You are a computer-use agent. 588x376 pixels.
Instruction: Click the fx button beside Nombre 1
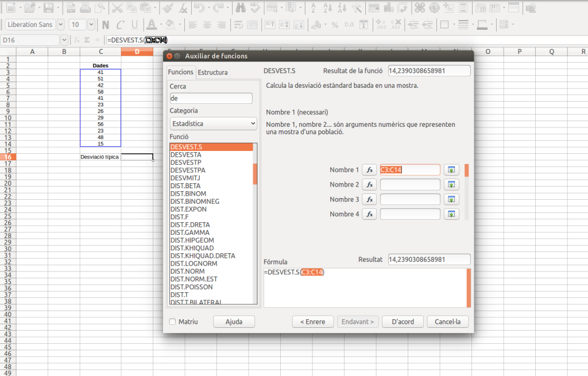pyautogui.click(x=370, y=170)
